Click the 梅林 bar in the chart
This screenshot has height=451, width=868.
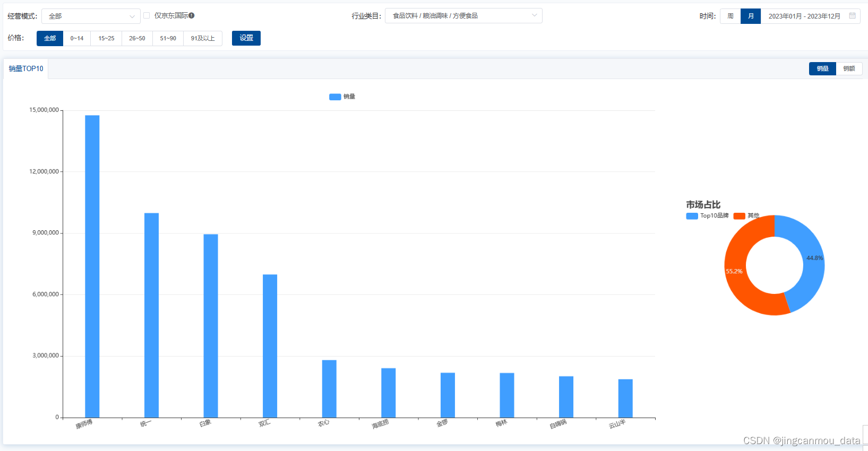click(507, 395)
